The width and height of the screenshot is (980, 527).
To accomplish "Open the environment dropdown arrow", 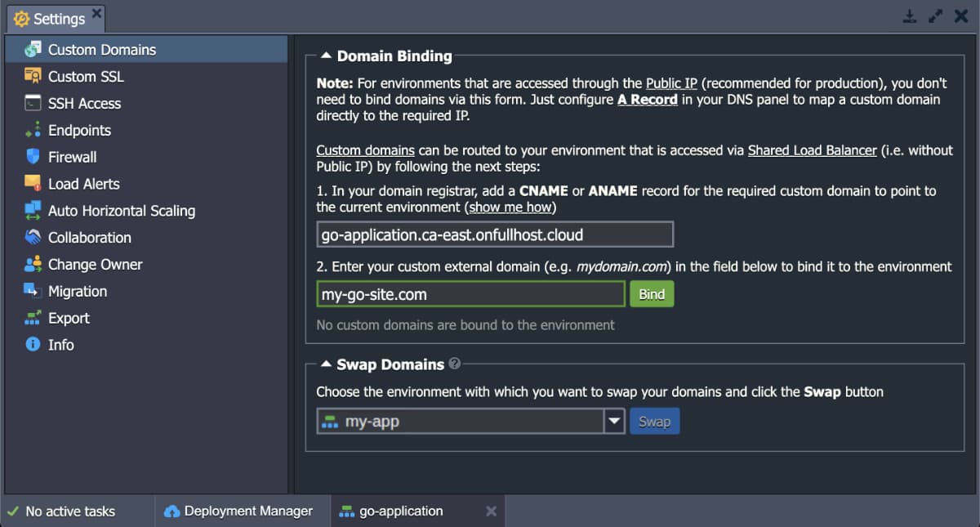I will (614, 422).
